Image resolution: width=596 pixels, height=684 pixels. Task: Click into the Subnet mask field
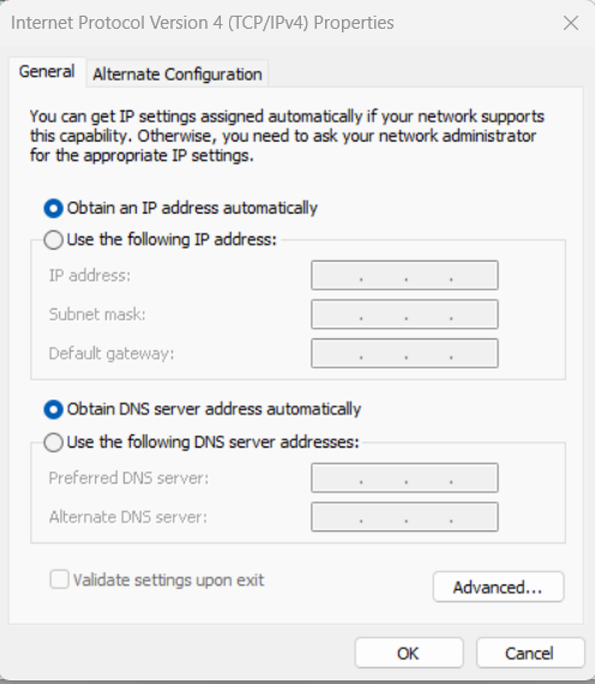(x=404, y=314)
